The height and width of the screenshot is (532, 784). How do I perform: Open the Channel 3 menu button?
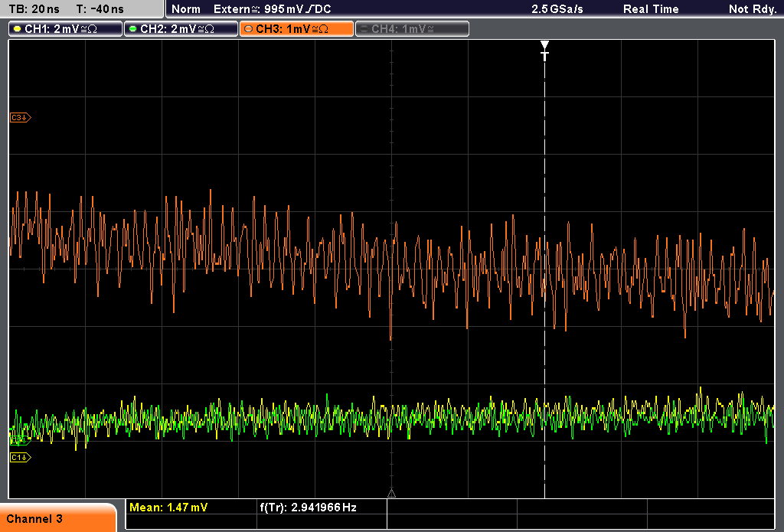click(58, 518)
